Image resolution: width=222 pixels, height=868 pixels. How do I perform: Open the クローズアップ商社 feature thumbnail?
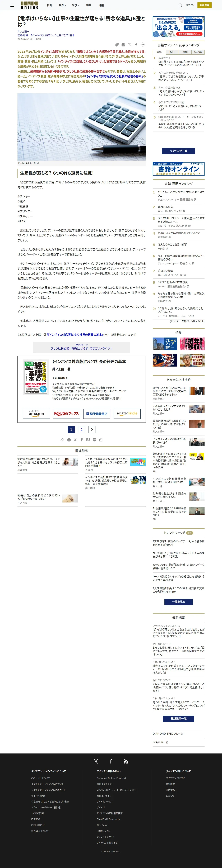point(165,344)
